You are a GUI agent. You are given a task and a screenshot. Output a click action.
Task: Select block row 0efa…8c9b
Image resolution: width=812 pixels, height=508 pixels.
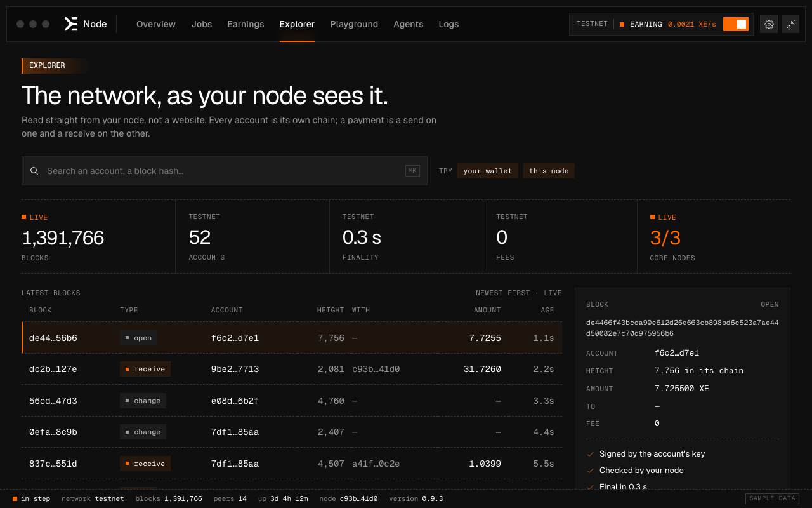292,432
